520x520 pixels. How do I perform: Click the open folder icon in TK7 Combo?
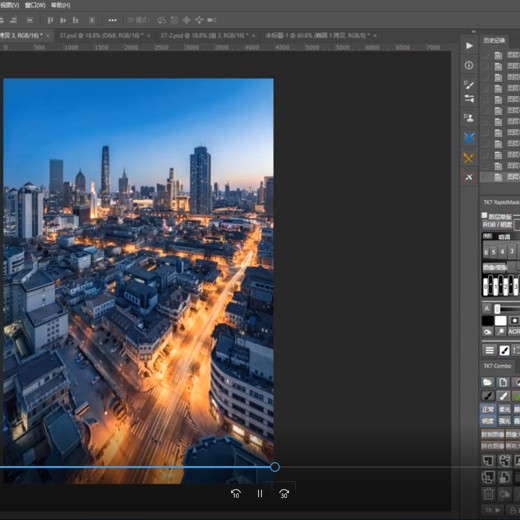point(488,382)
